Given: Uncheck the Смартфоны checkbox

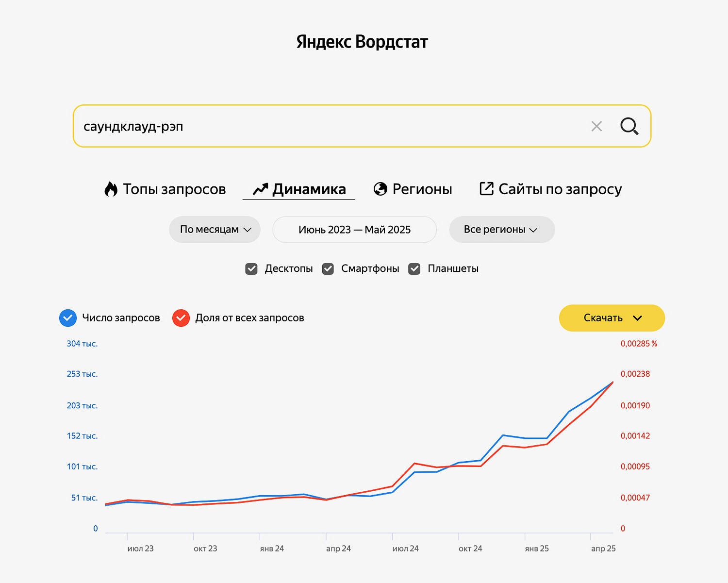Looking at the screenshot, I should (x=328, y=269).
